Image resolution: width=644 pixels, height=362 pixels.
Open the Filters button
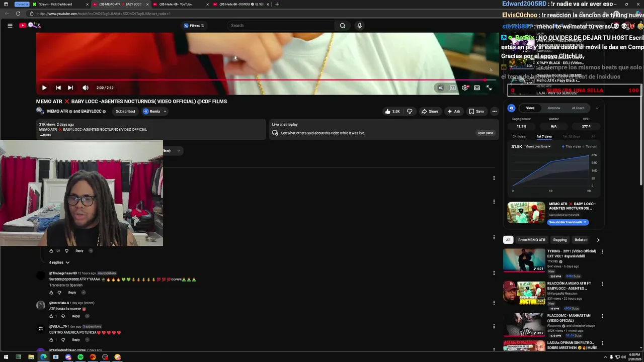pyautogui.click(x=194, y=26)
